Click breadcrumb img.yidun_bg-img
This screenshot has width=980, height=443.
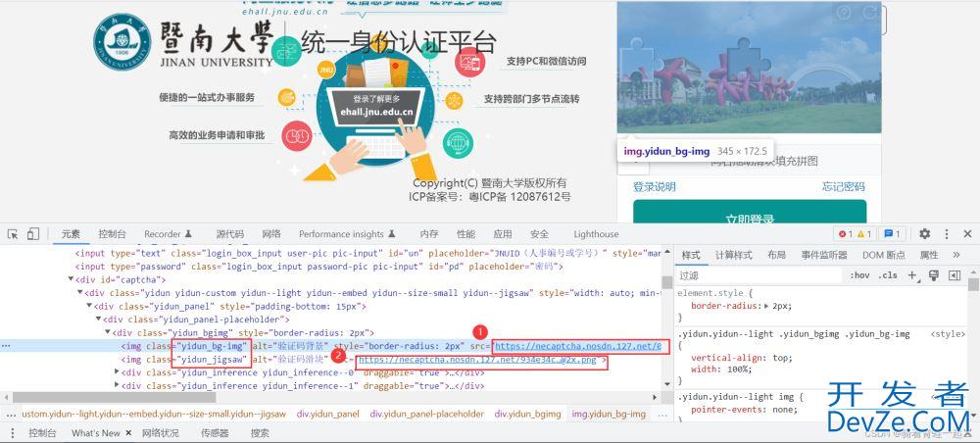(609, 414)
